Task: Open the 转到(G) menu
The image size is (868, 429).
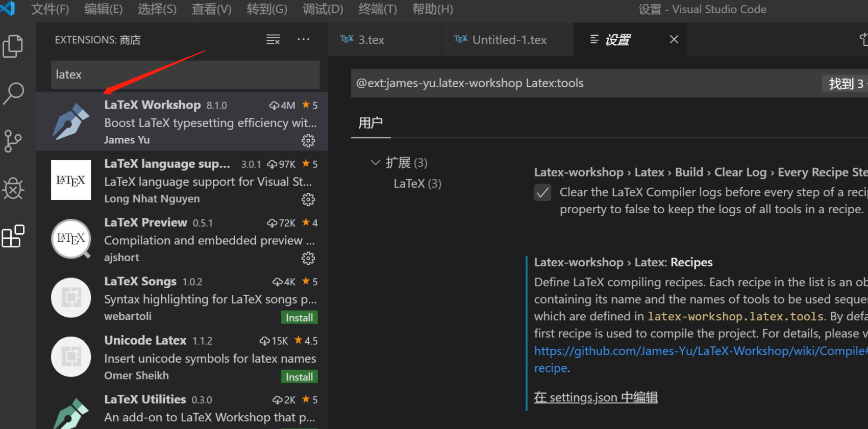Action: [267, 9]
